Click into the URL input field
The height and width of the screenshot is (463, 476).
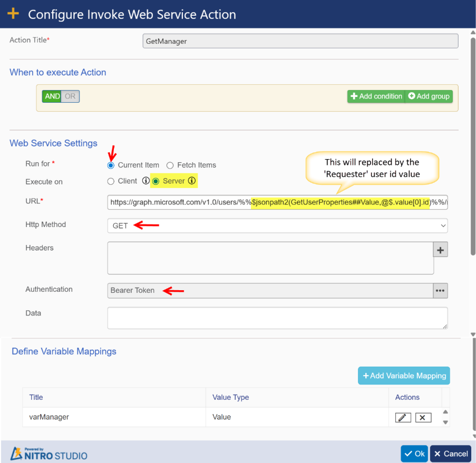277,202
